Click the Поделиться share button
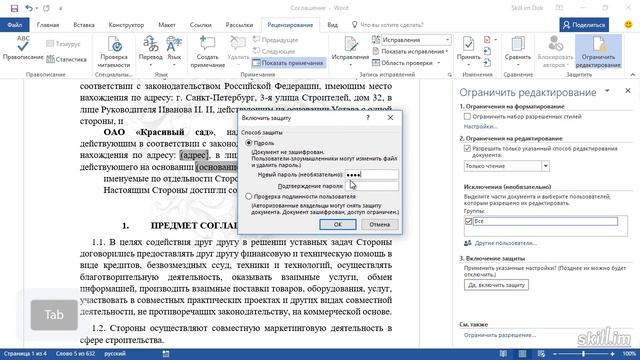This screenshot has height=360, width=640. point(584,25)
